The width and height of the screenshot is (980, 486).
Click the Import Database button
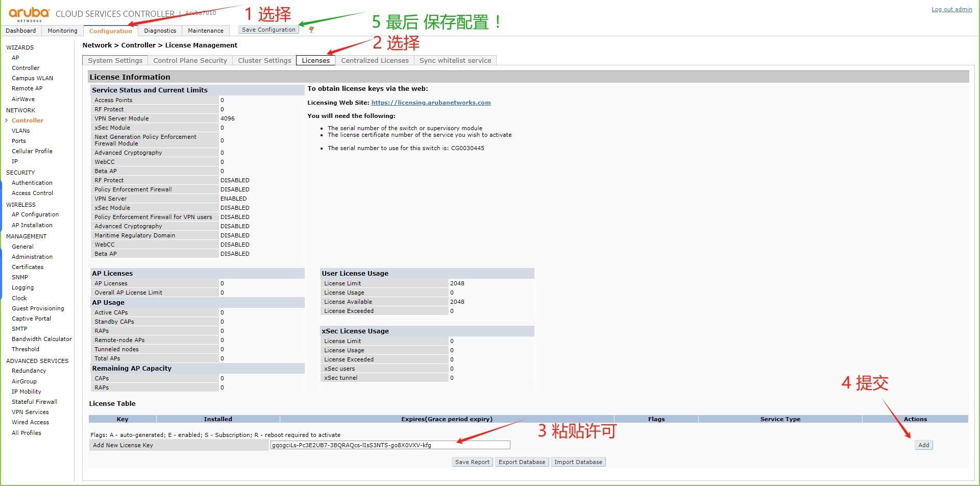[578, 462]
